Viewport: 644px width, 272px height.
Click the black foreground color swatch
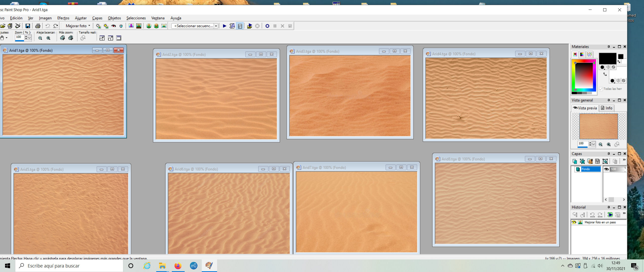(x=608, y=58)
